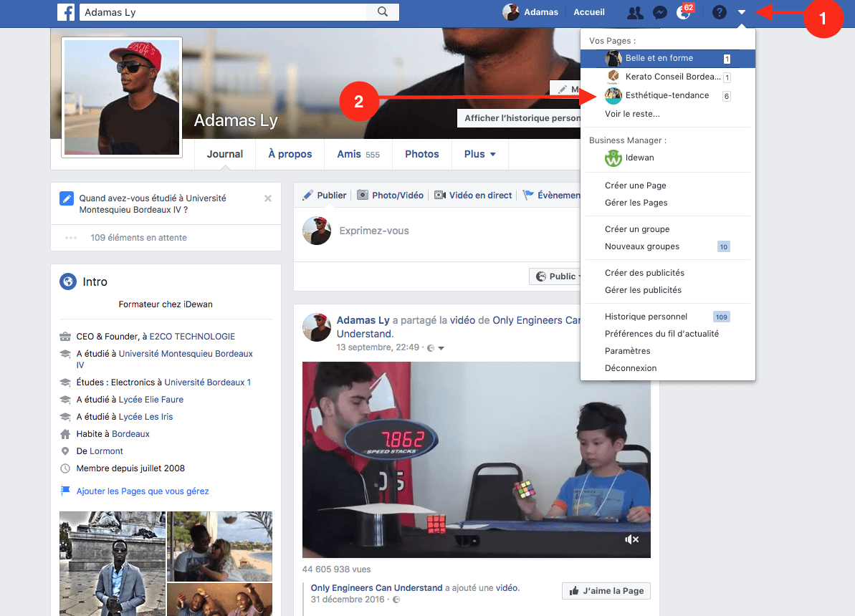Dismiss the university question card

coord(268,198)
